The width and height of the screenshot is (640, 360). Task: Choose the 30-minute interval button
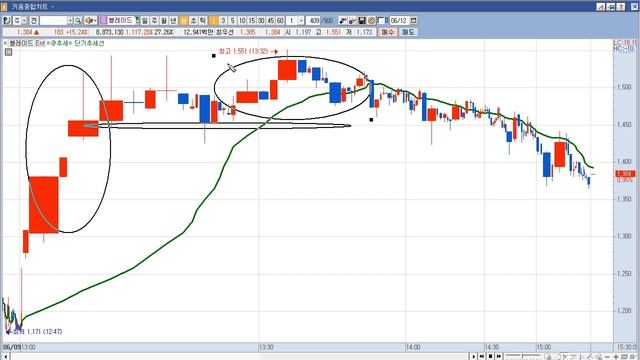point(261,20)
